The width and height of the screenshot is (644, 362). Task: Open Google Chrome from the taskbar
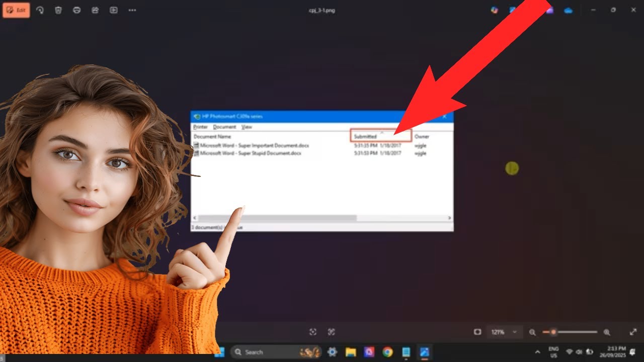point(387,352)
